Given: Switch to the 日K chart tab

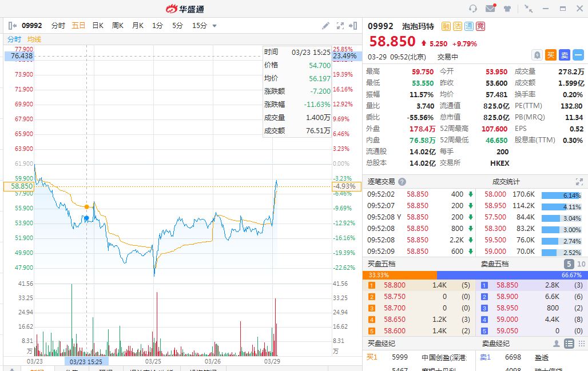Looking at the screenshot, I should click(x=98, y=26).
